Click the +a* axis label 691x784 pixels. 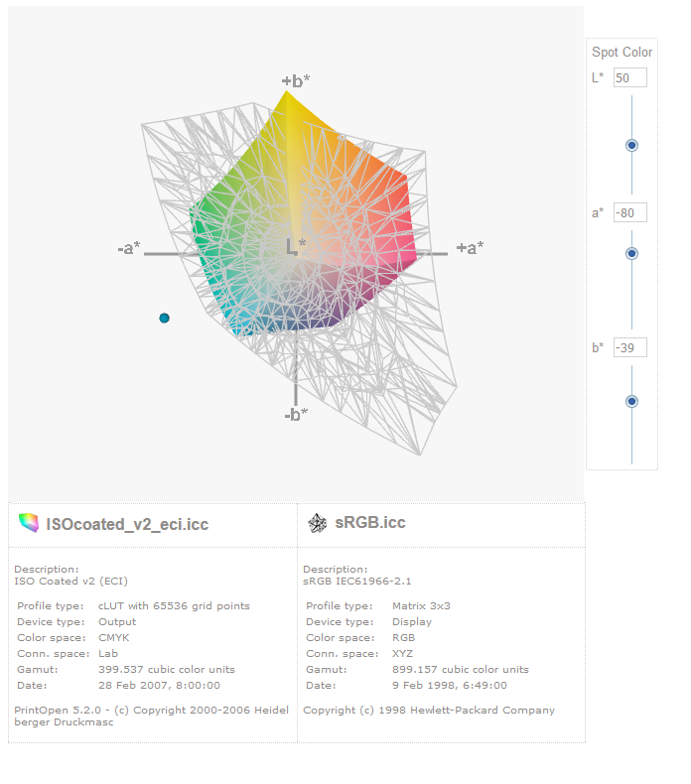470,247
